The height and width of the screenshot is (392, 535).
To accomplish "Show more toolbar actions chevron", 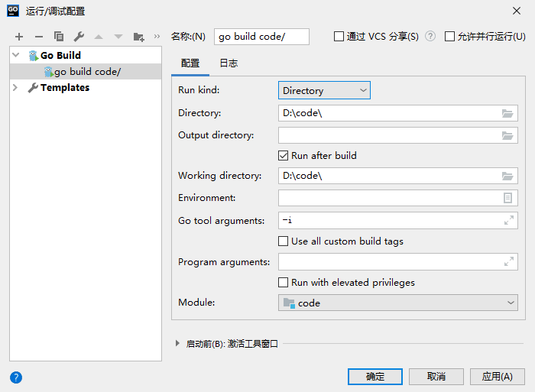I will click(x=157, y=36).
